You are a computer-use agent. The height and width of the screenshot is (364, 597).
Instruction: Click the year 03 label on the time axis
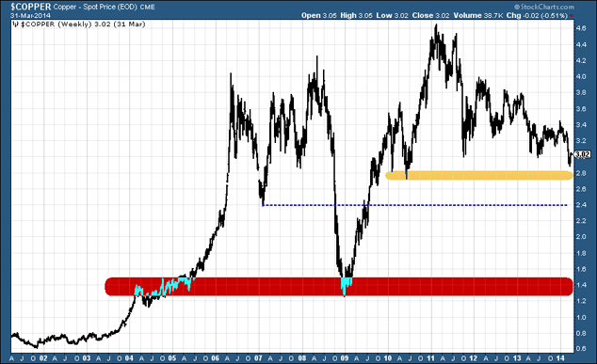[x=87, y=358]
